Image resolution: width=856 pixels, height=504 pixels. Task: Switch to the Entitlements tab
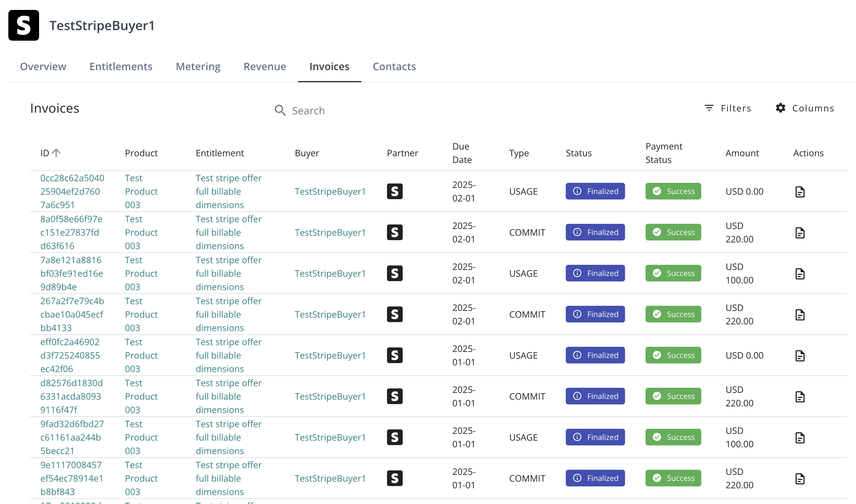coord(121,66)
